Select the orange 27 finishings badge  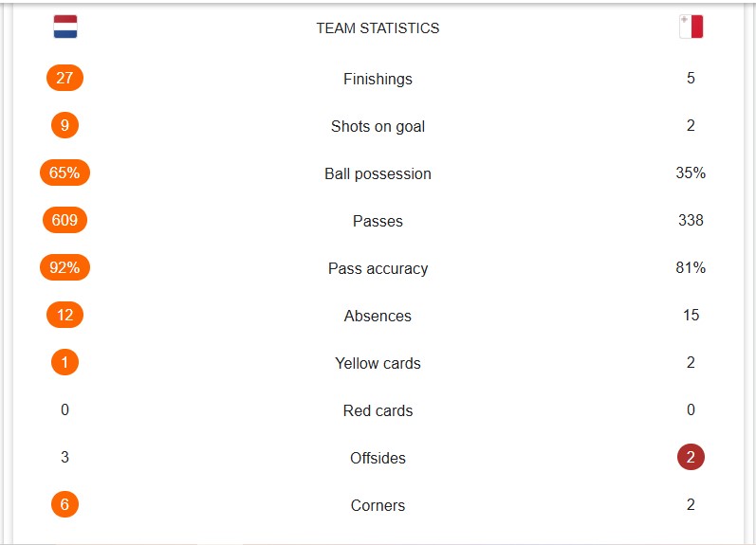click(65, 78)
